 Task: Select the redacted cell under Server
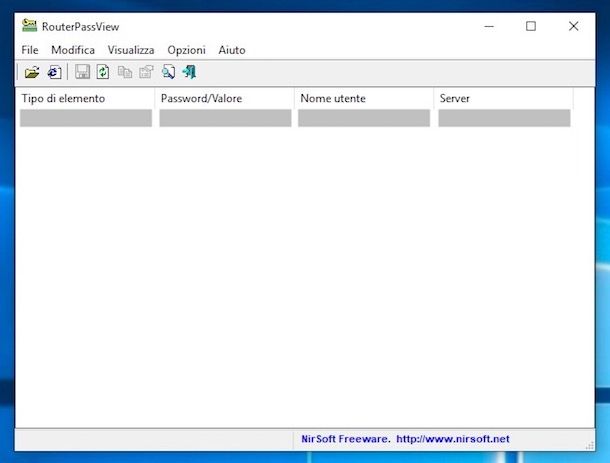click(x=505, y=118)
